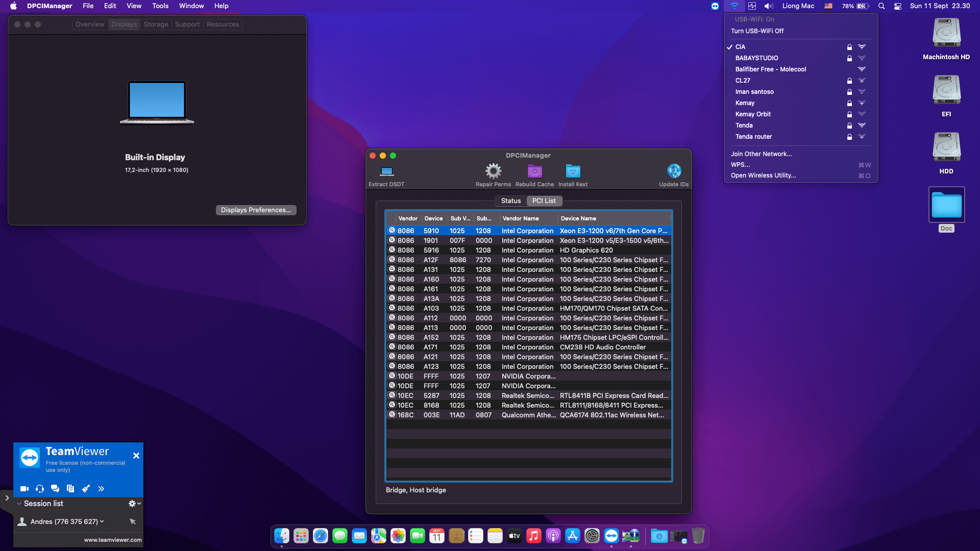The height and width of the screenshot is (551, 980).
Task: Open the volume menu in the menu bar
Action: 769,6
